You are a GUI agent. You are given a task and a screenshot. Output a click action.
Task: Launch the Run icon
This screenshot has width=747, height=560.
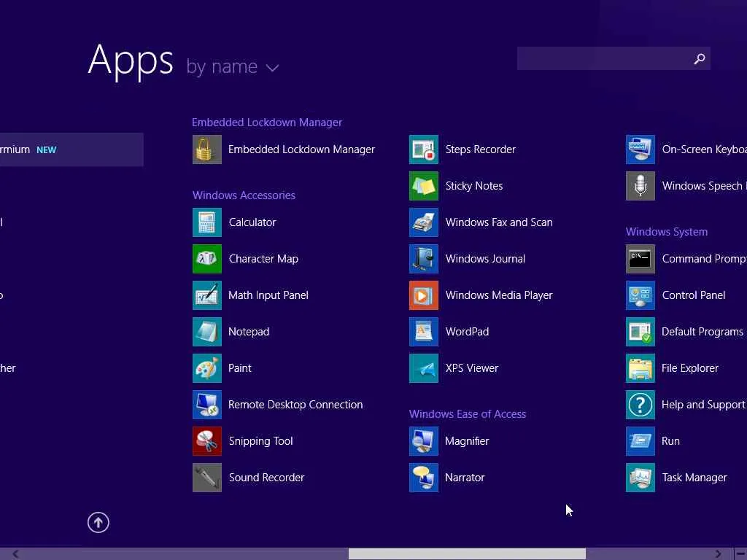[640, 441]
